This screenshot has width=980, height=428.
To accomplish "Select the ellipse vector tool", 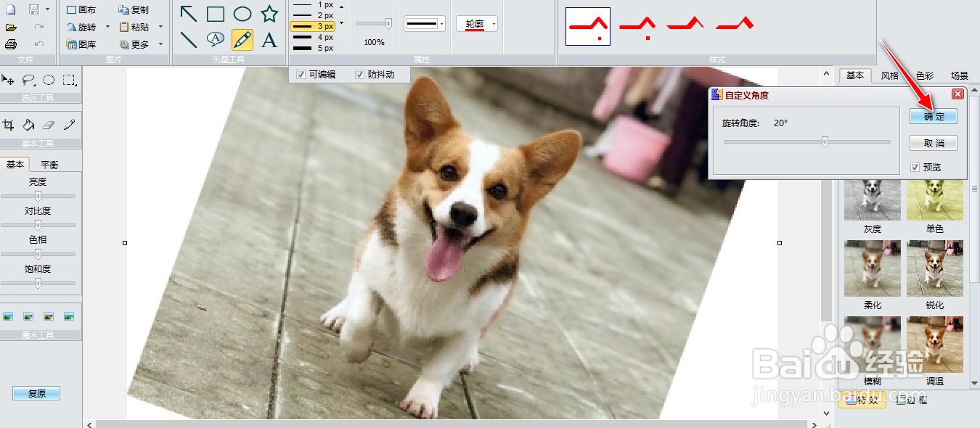I will pos(242,14).
